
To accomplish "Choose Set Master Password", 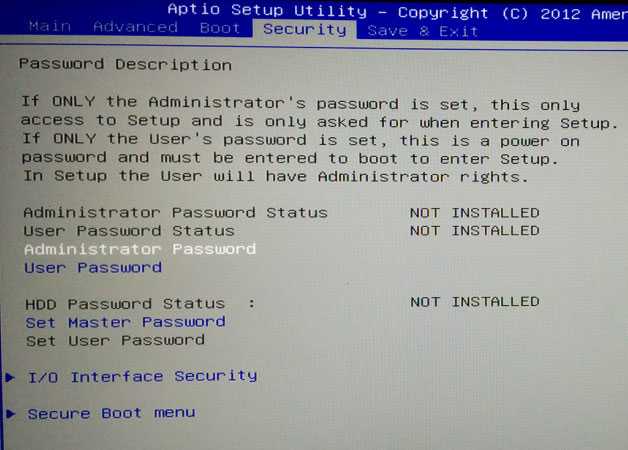I will (x=125, y=322).
